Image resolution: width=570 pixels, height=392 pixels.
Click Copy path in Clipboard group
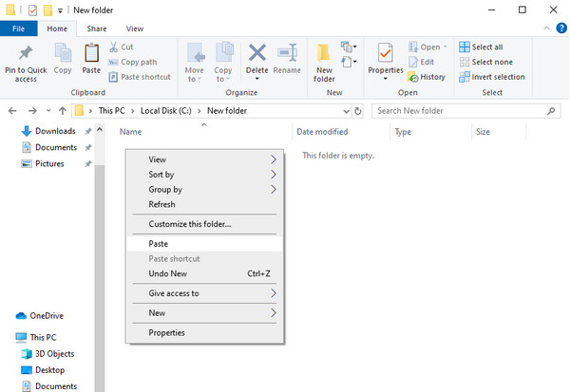(x=133, y=62)
